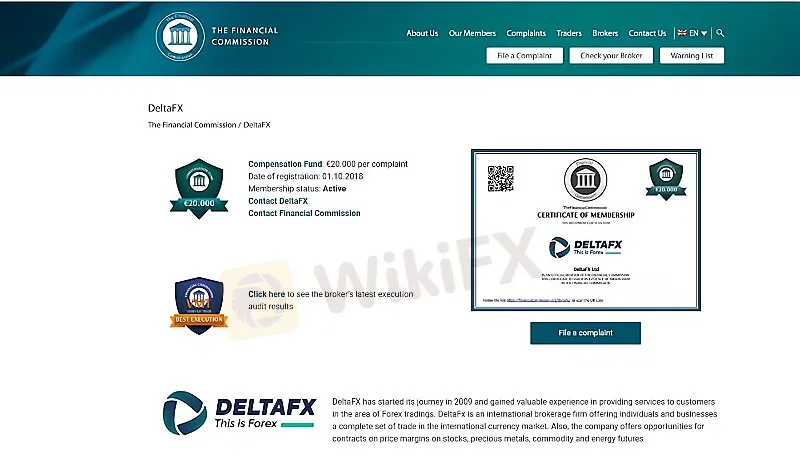This screenshot has width=800, height=457.
Task: Click the Check your Broker button
Action: 611,56
